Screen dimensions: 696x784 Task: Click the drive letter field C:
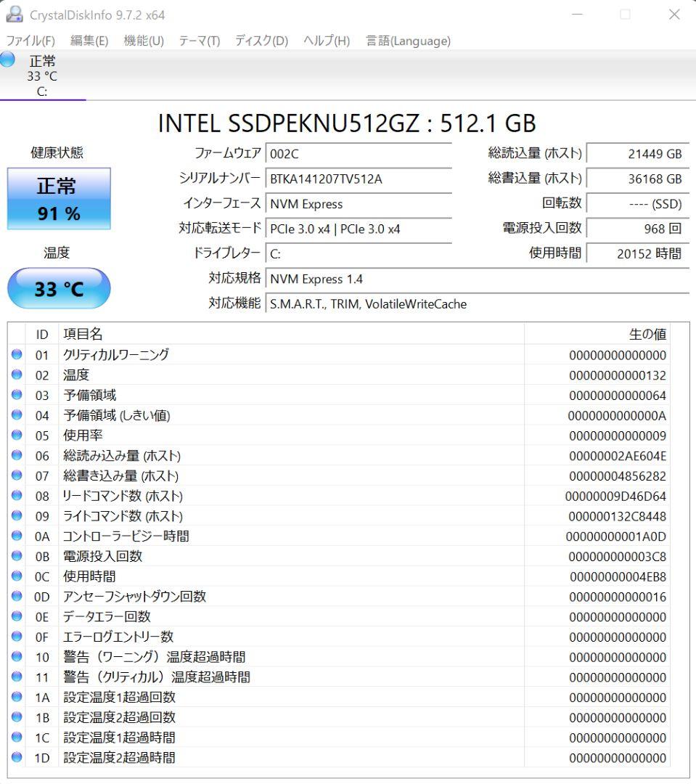point(359,254)
